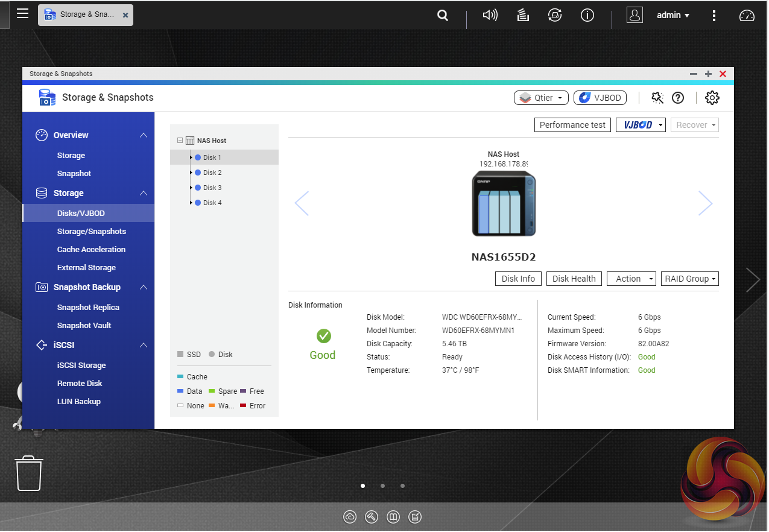The image size is (769, 532).
Task: Open the Disk Health button
Action: (574, 279)
